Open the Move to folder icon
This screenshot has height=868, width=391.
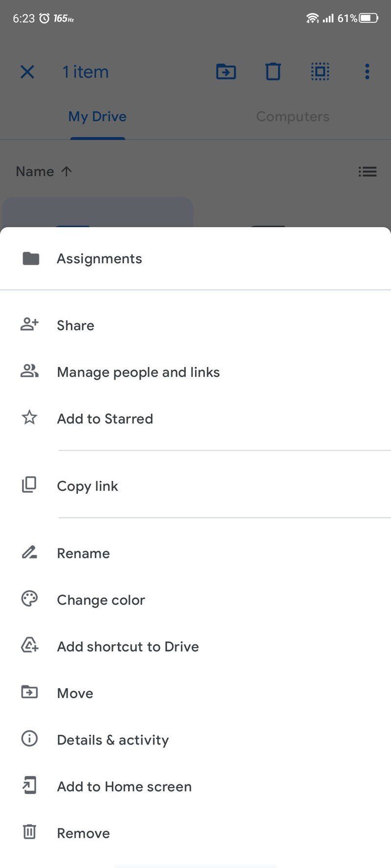(x=226, y=71)
